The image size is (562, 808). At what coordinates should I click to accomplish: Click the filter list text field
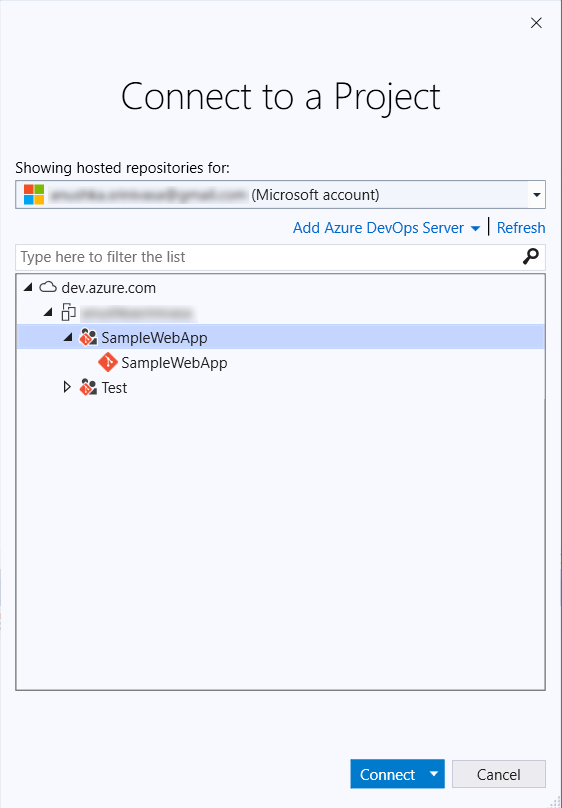tap(269, 257)
